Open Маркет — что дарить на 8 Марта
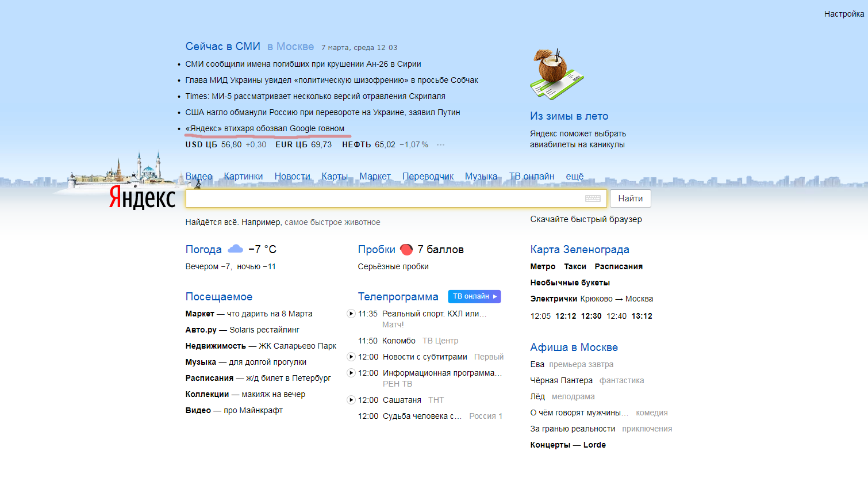Screen dimensions: 868x485 (249, 314)
